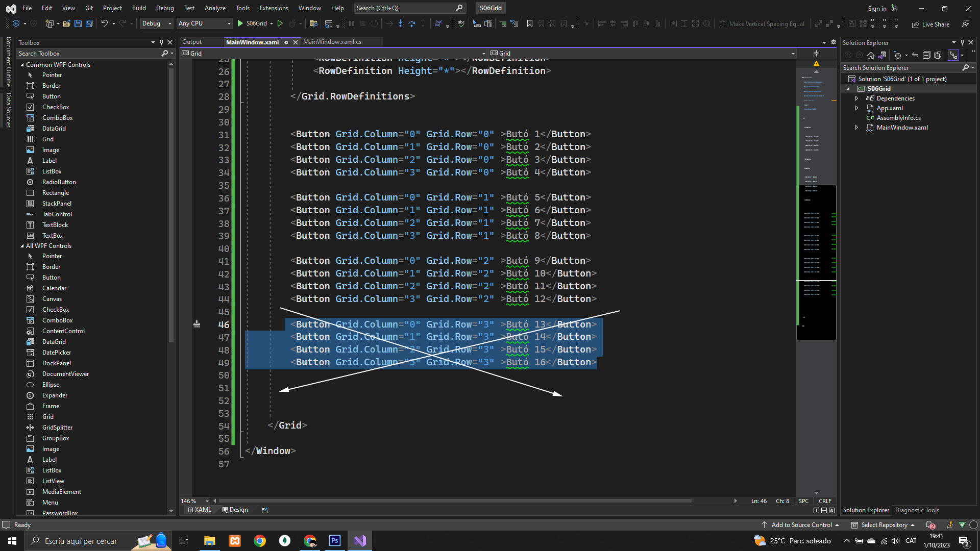Open the Debug configuration dropdown
The image size is (980, 551).
[x=157, y=23]
